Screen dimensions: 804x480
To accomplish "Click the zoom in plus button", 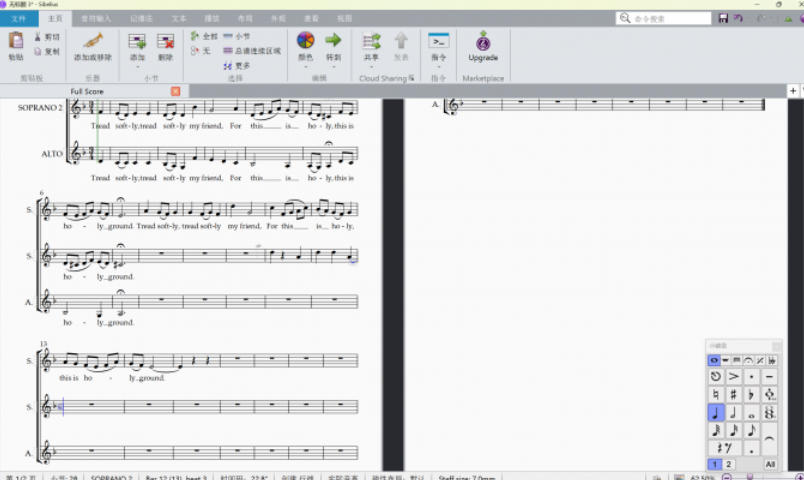I will 799,477.
